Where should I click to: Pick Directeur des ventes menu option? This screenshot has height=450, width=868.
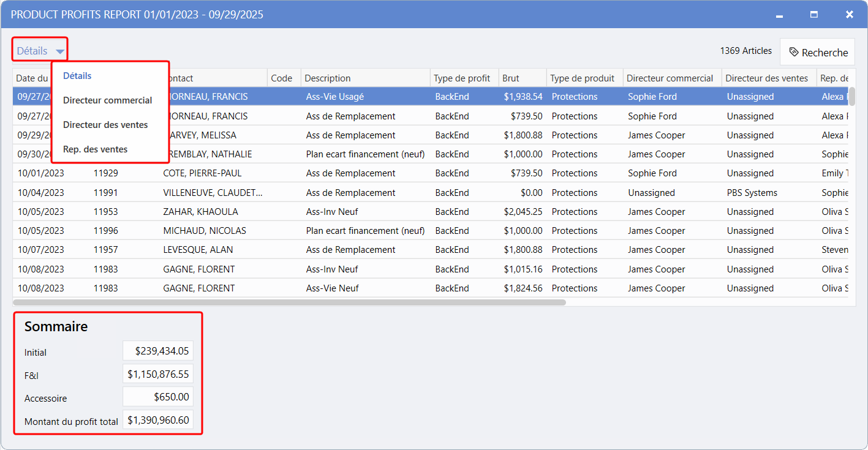pyautogui.click(x=105, y=125)
